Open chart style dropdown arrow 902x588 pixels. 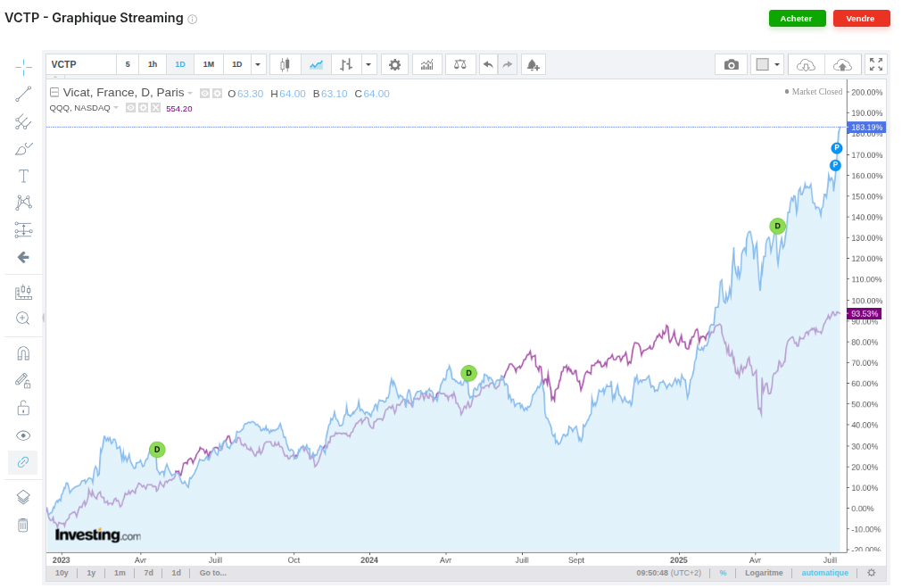pos(368,64)
